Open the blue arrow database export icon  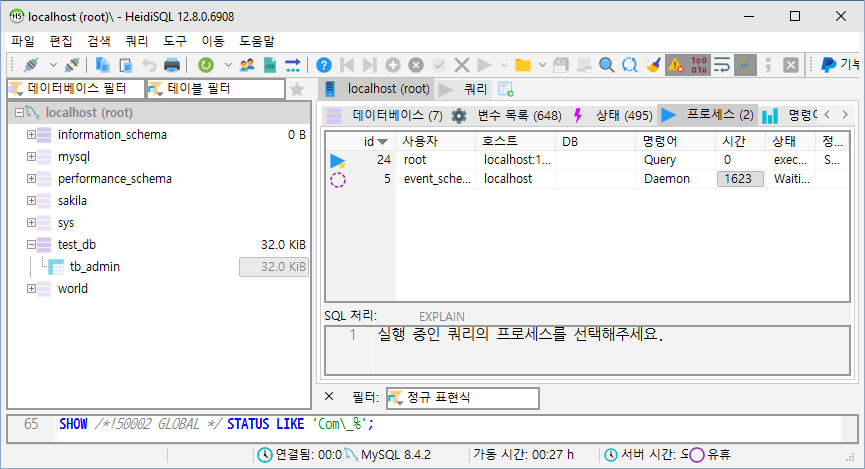pyautogui.click(x=292, y=65)
